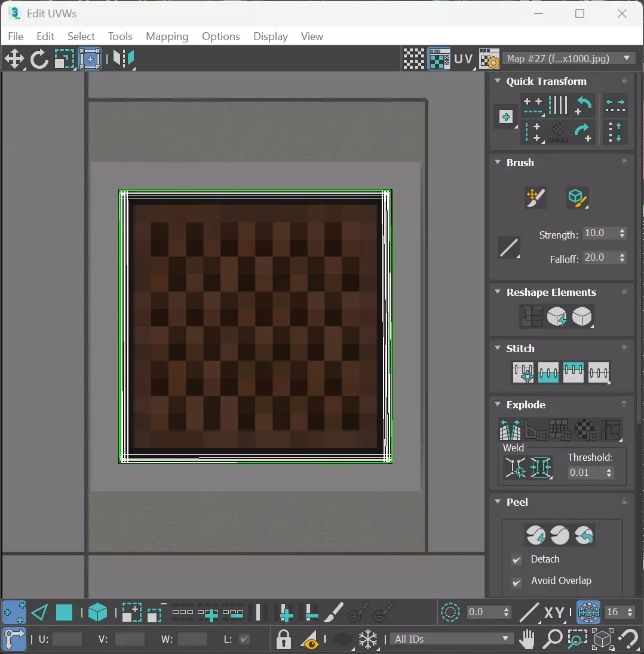Click Stitch to Target icon

tap(523, 372)
